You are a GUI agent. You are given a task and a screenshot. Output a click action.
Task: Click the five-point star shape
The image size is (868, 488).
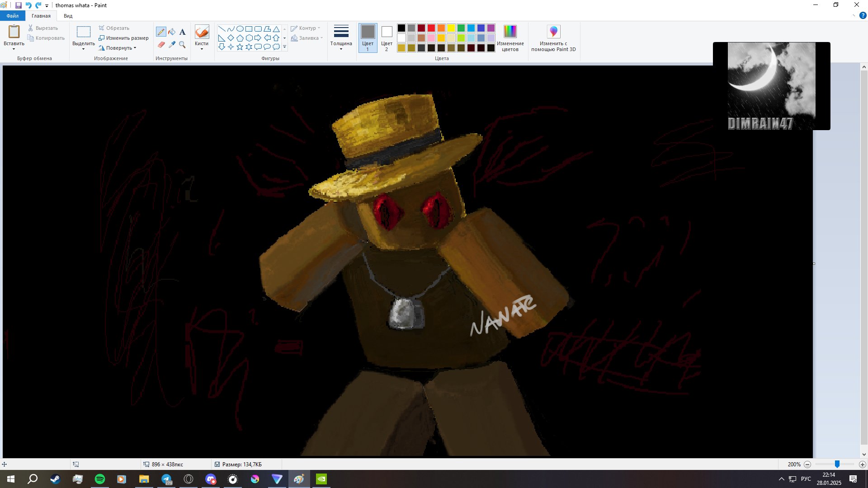click(240, 47)
